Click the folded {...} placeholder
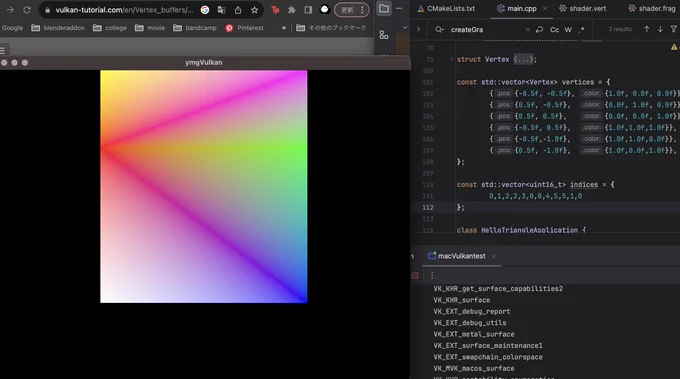Screen dimensions: 680x379 pos(523,59)
